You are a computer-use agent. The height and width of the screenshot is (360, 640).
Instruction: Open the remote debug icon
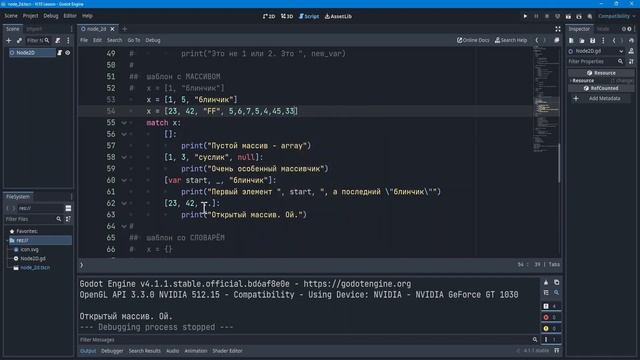[x=558, y=16]
